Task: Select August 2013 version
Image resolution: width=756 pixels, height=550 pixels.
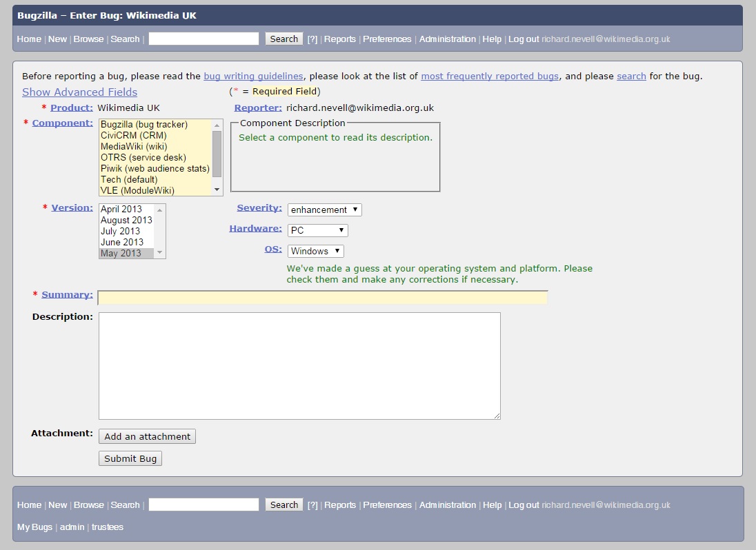Action: (x=126, y=220)
